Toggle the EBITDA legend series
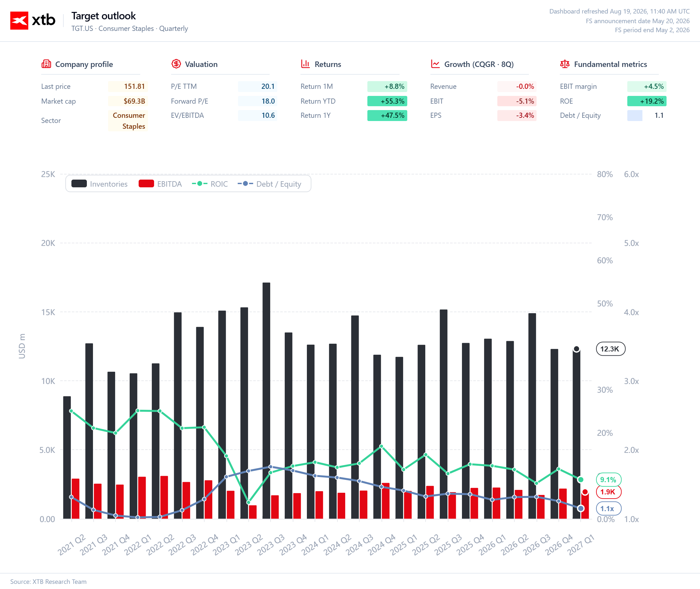 [160, 184]
